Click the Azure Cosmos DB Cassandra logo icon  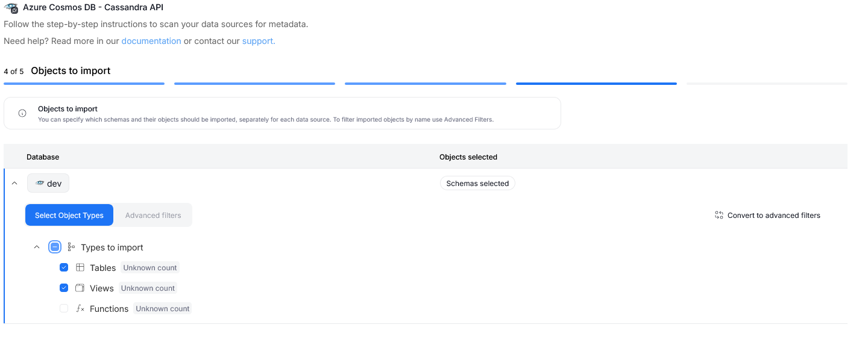pos(11,8)
